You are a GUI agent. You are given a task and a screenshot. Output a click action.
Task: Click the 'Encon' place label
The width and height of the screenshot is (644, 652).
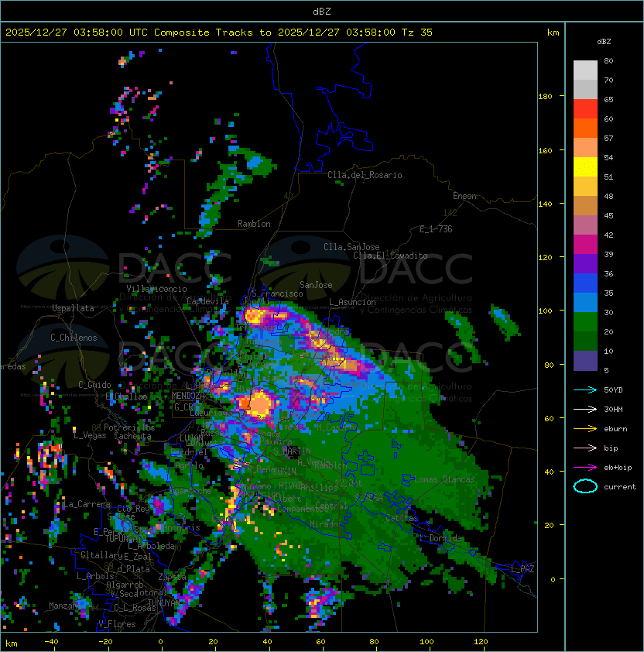tap(464, 196)
